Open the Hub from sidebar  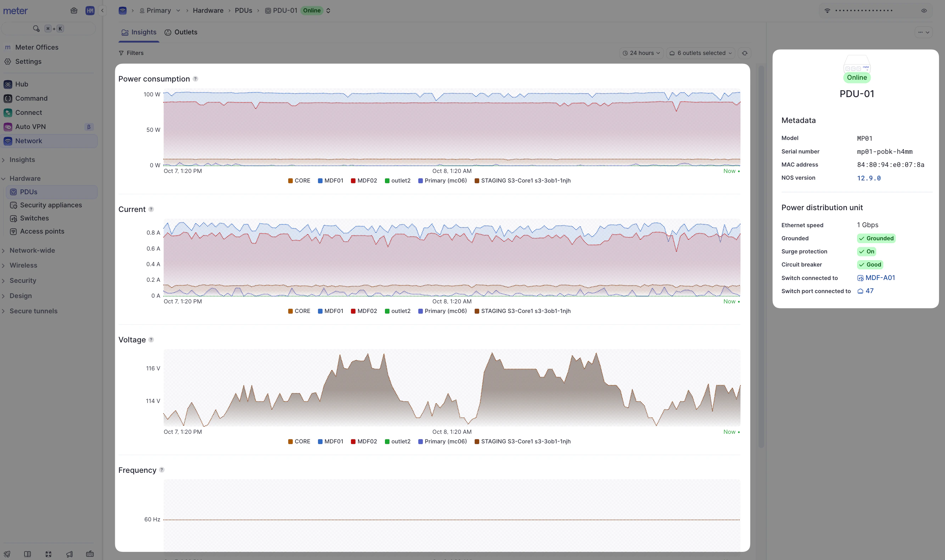22,84
